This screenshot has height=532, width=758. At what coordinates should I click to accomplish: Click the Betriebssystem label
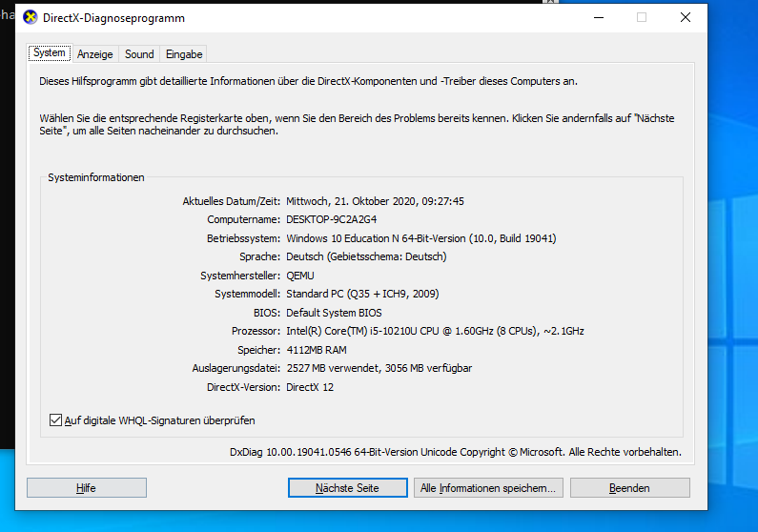(243, 238)
